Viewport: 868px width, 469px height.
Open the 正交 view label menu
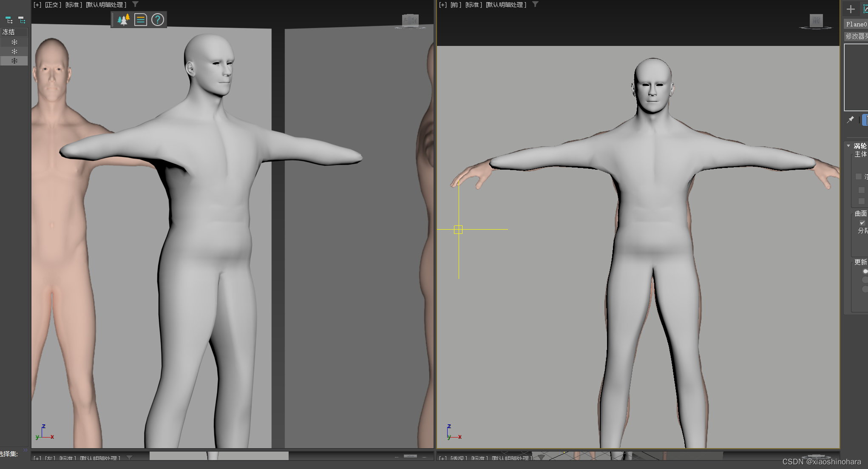(53, 5)
